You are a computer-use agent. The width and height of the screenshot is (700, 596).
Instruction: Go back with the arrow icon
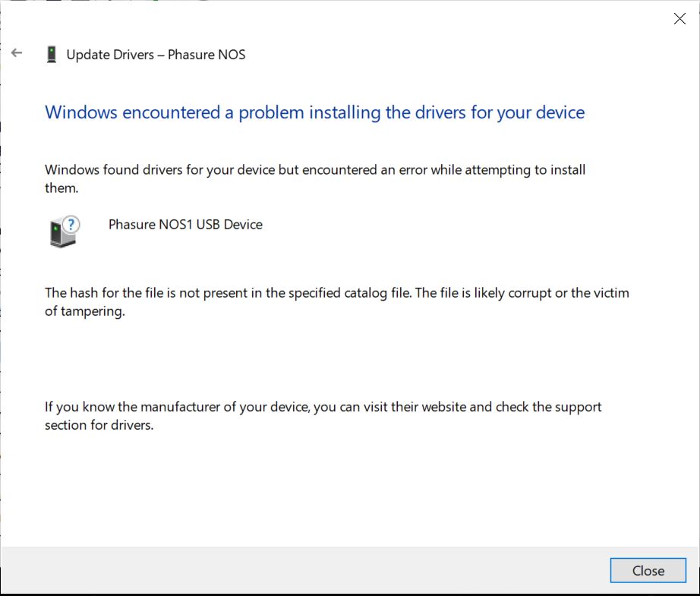click(17, 52)
